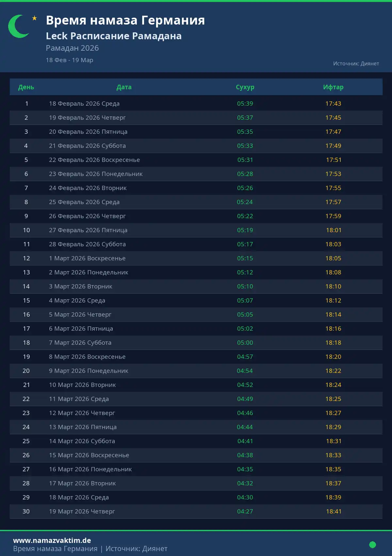The width and height of the screenshot is (392, 556).
Task: Click the Sahur time 05:28 on 23 Февраль
Action: (x=245, y=174)
